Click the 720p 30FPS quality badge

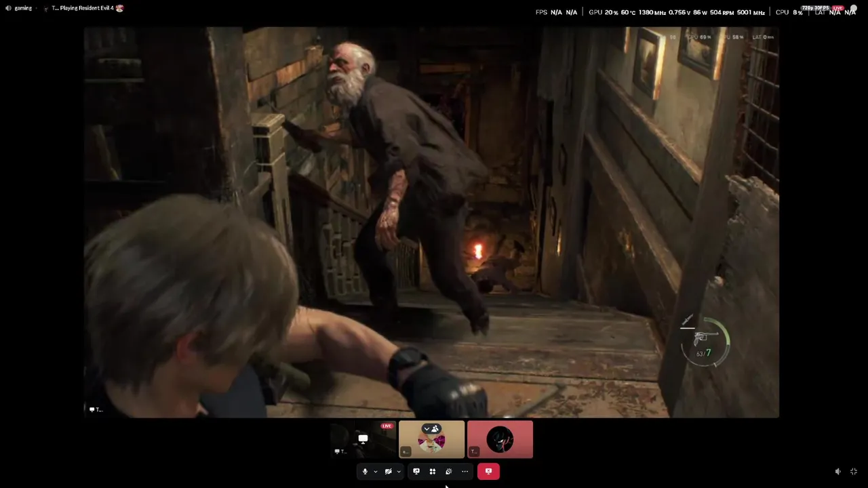[x=816, y=8]
